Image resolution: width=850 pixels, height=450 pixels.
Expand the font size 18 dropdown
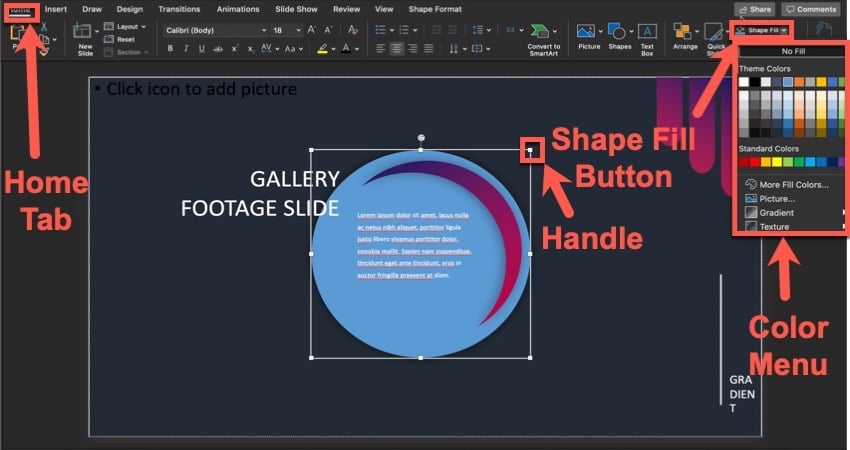pos(284,30)
